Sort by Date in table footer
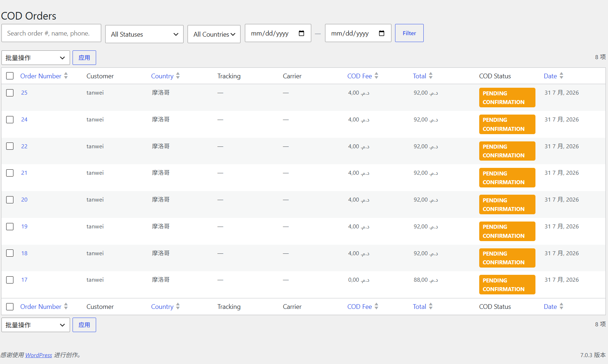The width and height of the screenshot is (608, 364). tap(550, 307)
